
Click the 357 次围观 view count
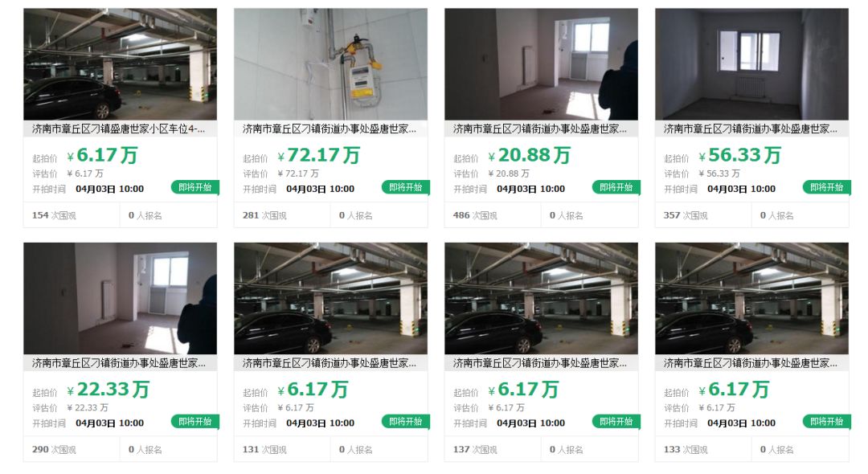(686, 215)
